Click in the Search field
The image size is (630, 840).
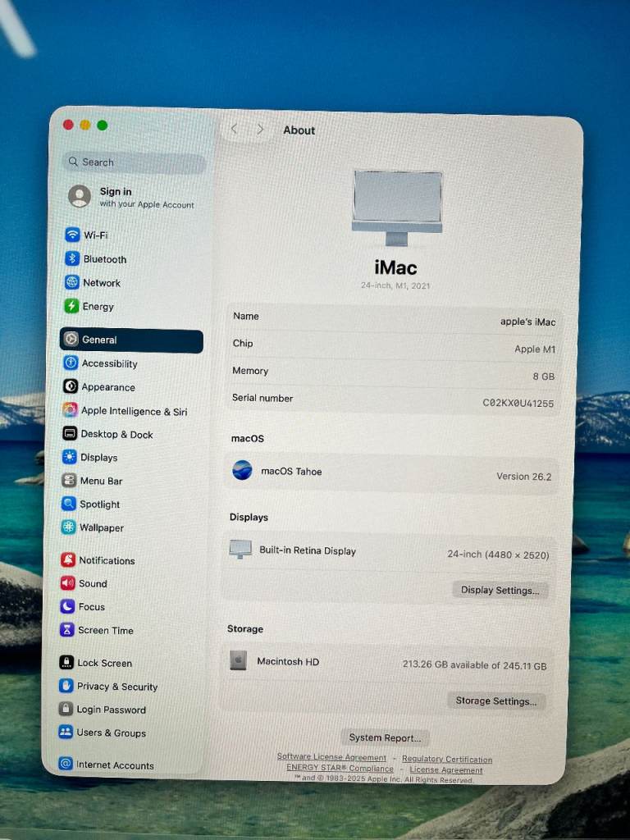pos(135,162)
